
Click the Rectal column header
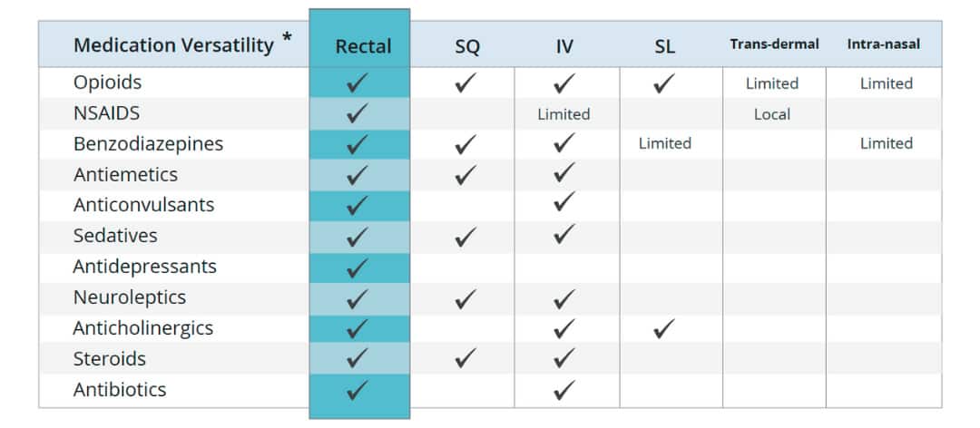click(363, 46)
